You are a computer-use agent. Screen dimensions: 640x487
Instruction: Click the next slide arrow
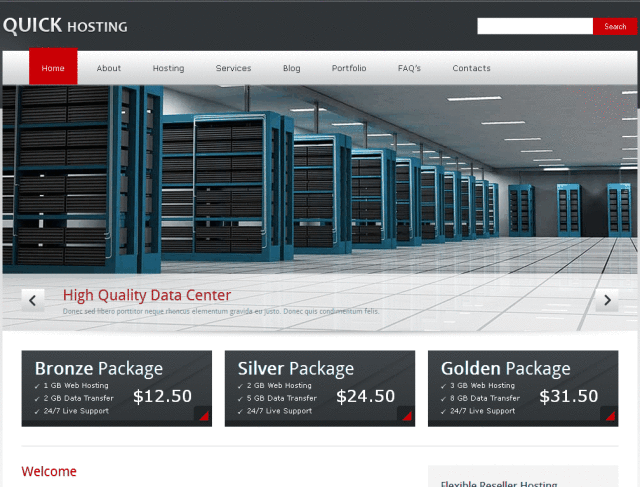tap(607, 300)
